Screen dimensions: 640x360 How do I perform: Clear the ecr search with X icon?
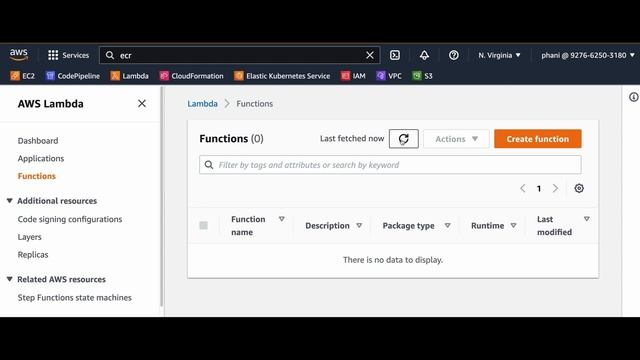(370, 55)
